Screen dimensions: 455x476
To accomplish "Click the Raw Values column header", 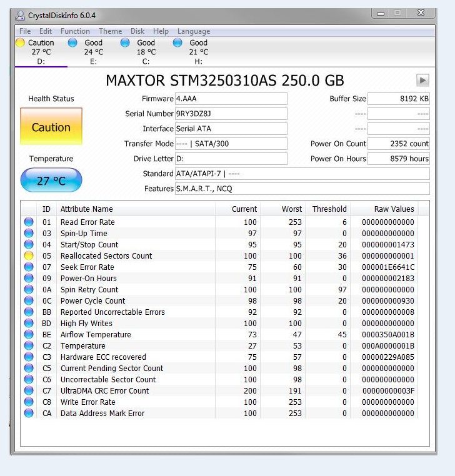I will coord(384,209).
